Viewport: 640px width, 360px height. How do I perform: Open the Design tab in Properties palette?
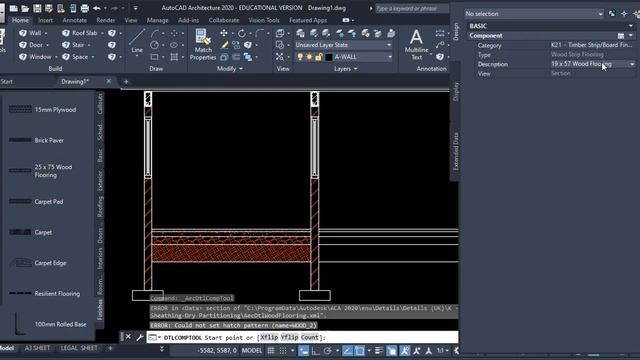(456, 31)
